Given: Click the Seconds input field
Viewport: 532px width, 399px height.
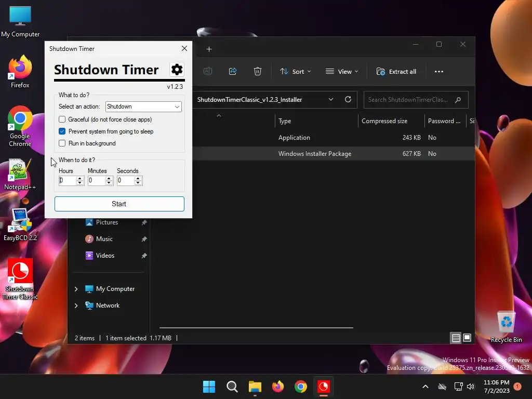Looking at the screenshot, I should pos(126,180).
